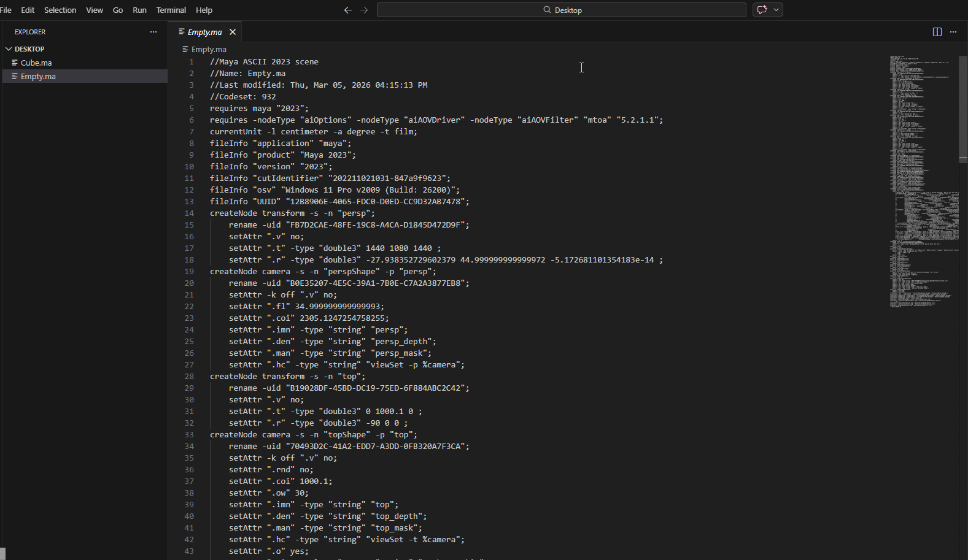Open the Copilot chat icon

pyautogui.click(x=762, y=10)
